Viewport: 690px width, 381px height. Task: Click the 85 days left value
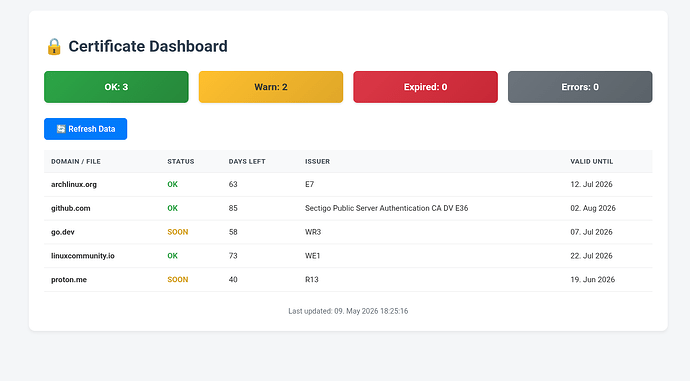pos(233,208)
